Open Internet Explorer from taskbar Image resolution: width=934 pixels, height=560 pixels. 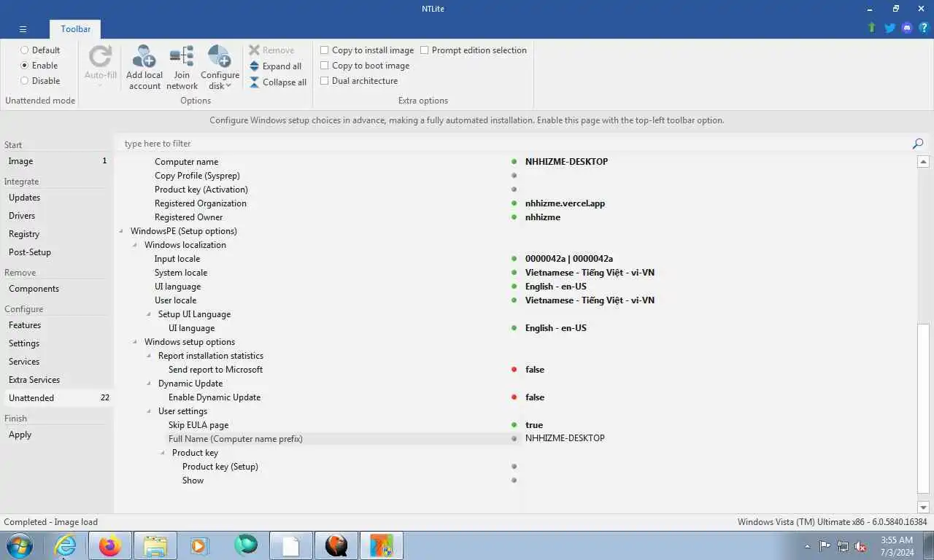pyautogui.click(x=65, y=545)
